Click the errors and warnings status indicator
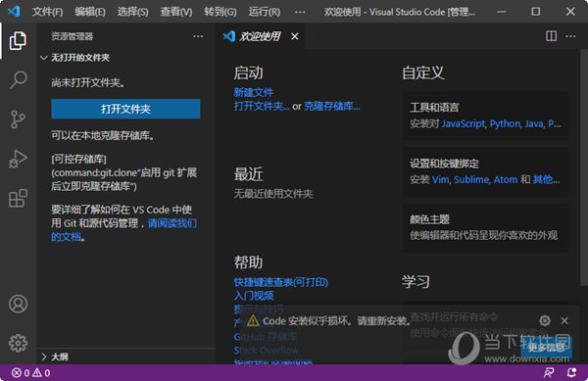Viewport: 588px width, 381px height. tap(30, 373)
